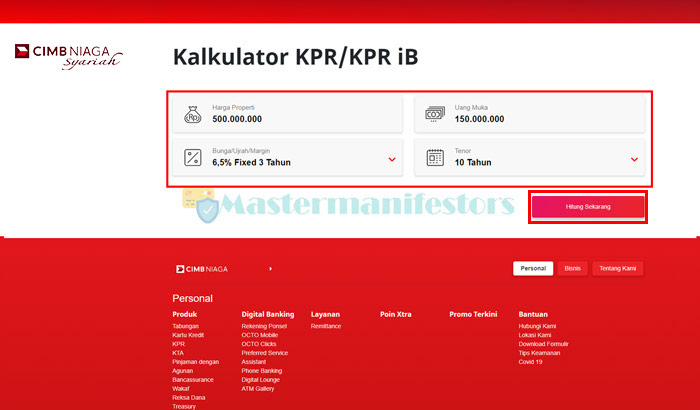Open the OCTO Clicks link
Viewport: 700px width, 410px height.
[x=259, y=344]
